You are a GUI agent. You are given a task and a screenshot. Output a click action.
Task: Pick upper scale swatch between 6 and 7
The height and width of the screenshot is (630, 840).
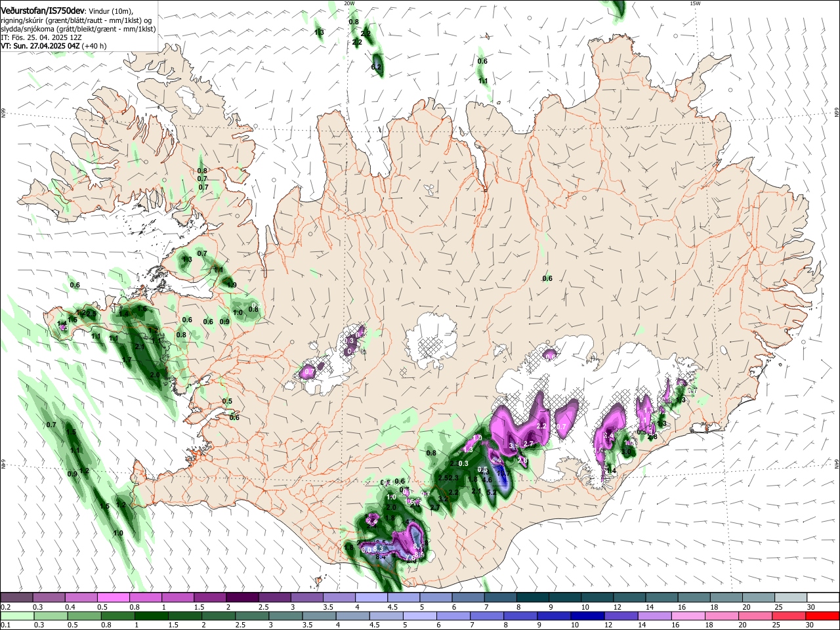468,598
